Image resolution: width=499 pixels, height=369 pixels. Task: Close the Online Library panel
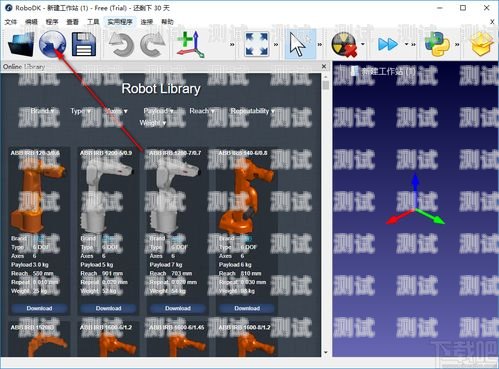[x=324, y=66]
